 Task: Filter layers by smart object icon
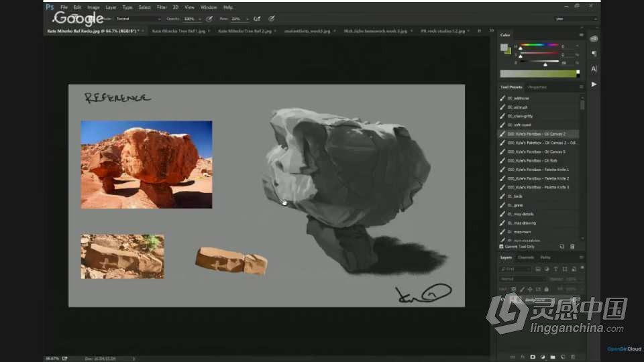click(x=574, y=269)
